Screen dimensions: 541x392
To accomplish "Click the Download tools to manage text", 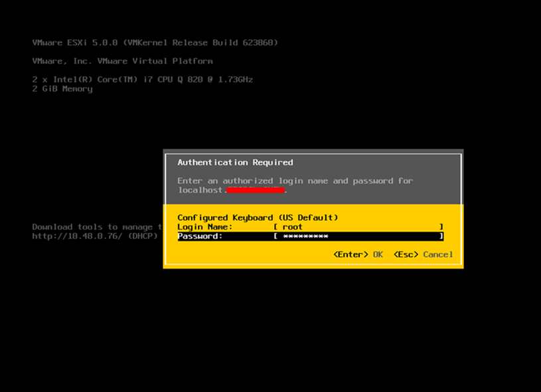I will click(98, 227).
